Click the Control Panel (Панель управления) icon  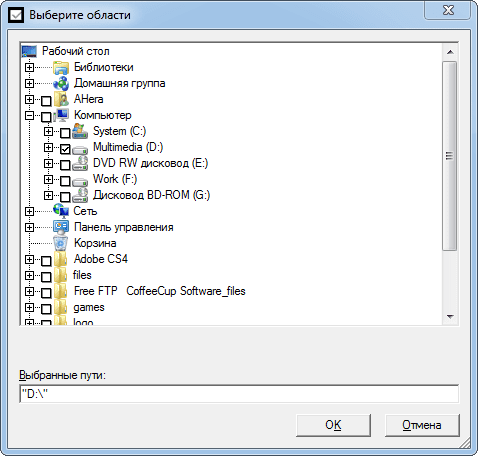tap(61, 227)
